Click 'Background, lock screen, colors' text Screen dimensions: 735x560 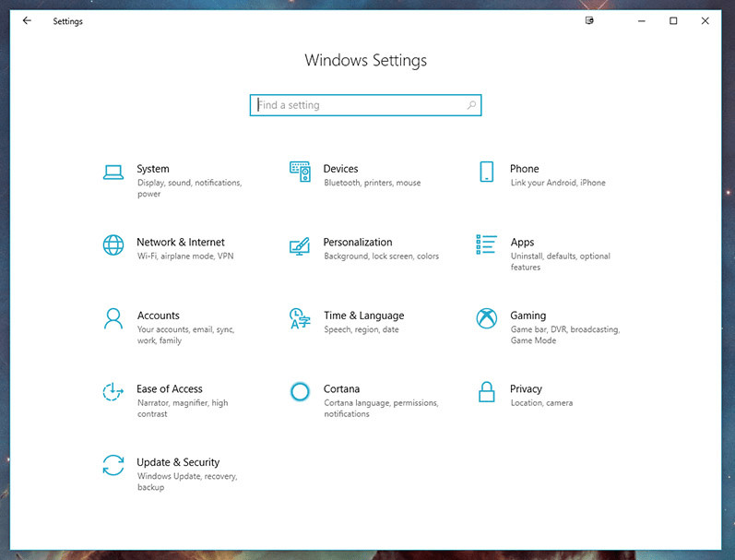tap(382, 256)
